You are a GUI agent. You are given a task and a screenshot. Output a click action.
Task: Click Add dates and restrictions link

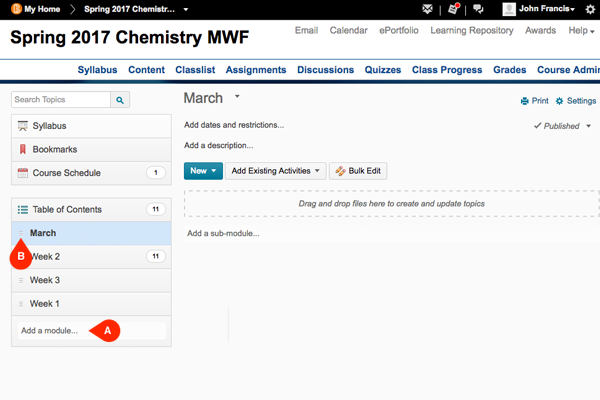click(234, 125)
